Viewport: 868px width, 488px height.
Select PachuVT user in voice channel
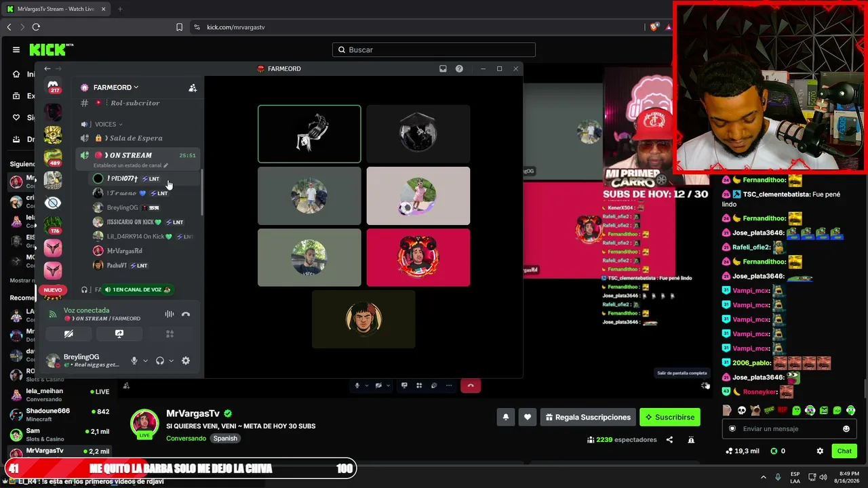tap(144, 266)
